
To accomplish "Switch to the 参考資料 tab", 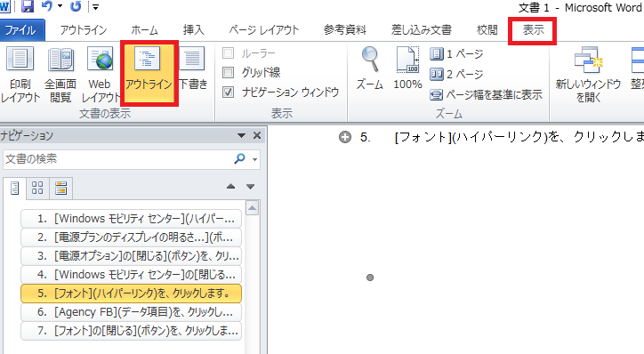I will click(x=344, y=30).
